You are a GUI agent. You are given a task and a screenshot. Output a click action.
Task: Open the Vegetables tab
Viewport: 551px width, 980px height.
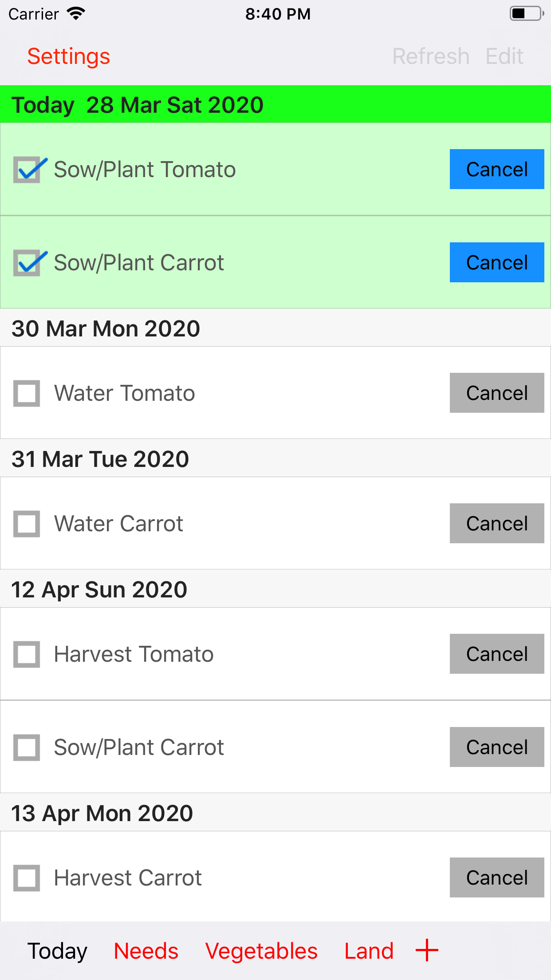pos(261,951)
